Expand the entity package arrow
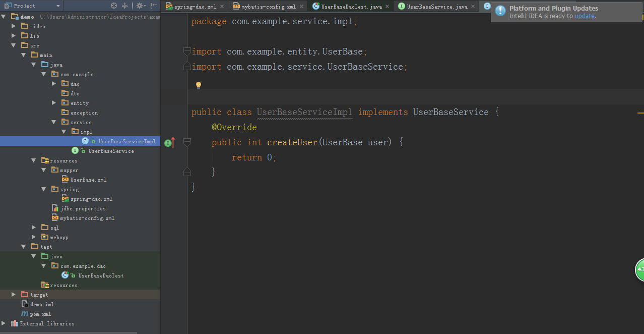 54,103
